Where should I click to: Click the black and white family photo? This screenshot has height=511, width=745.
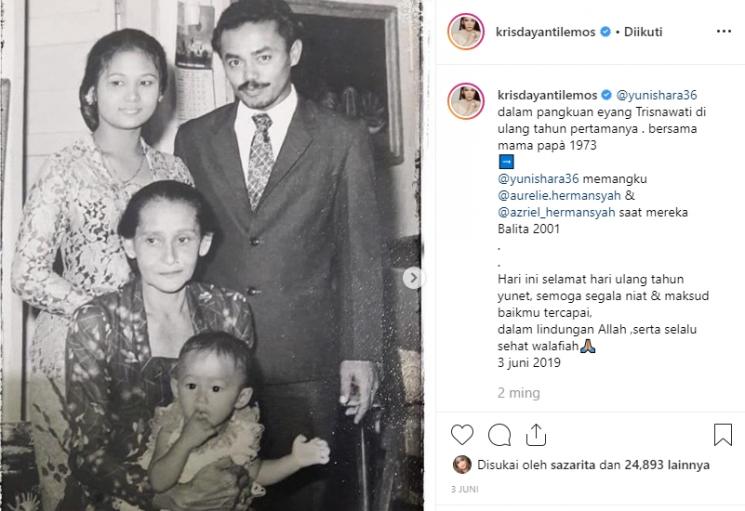pos(211,256)
